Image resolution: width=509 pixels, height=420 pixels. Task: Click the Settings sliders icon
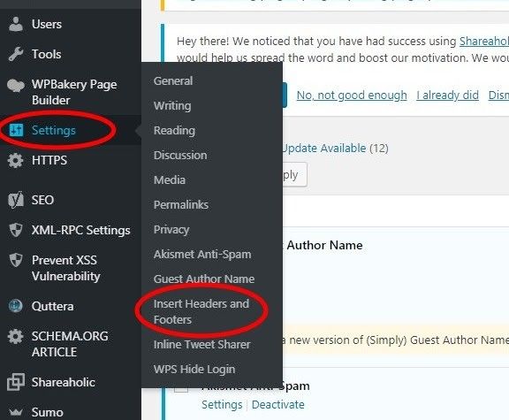[x=16, y=130]
